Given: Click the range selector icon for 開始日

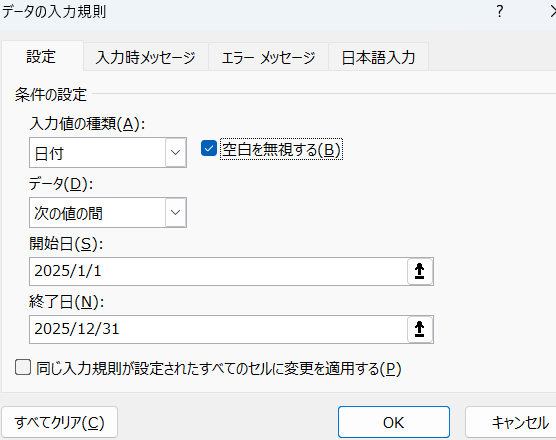Looking at the screenshot, I should [420, 272].
